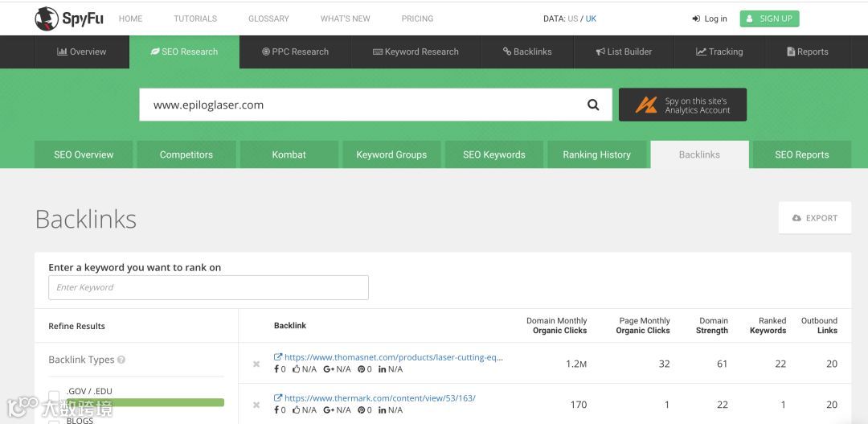Open the SEO Research section

click(x=184, y=51)
